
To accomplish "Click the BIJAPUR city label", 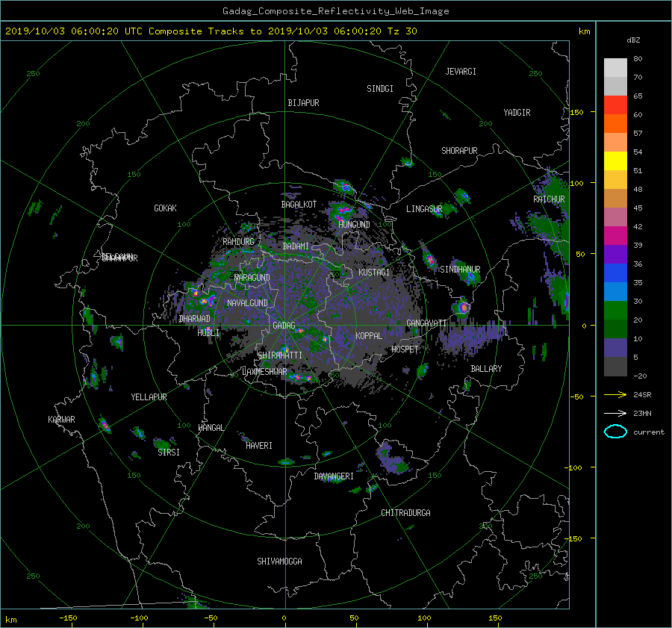I will click(x=303, y=103).
